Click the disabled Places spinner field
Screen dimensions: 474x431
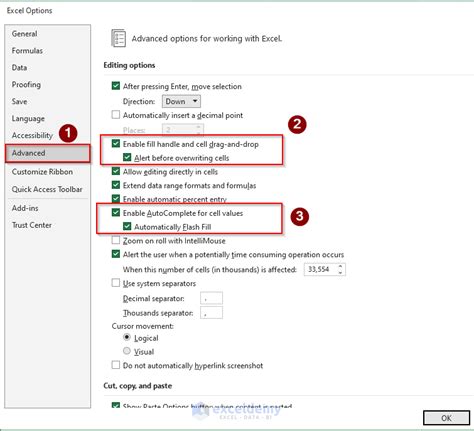(x=183, y=130)
